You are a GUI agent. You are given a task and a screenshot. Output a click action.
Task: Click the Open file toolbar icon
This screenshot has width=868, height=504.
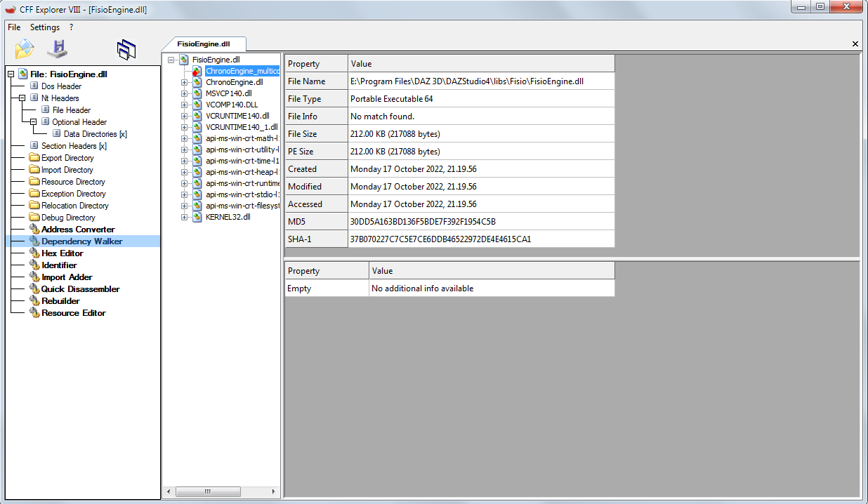tap(25, 49)
